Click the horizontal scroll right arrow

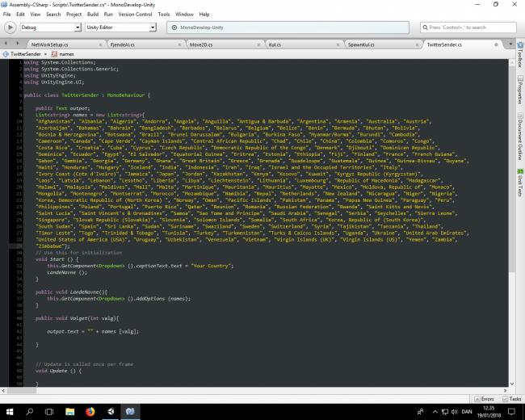(506, 391)
